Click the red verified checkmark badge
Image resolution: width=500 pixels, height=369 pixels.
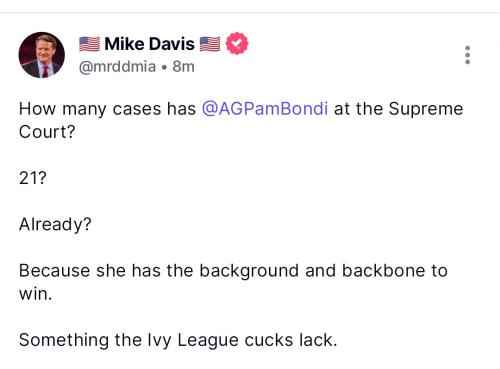click(237, 43)
